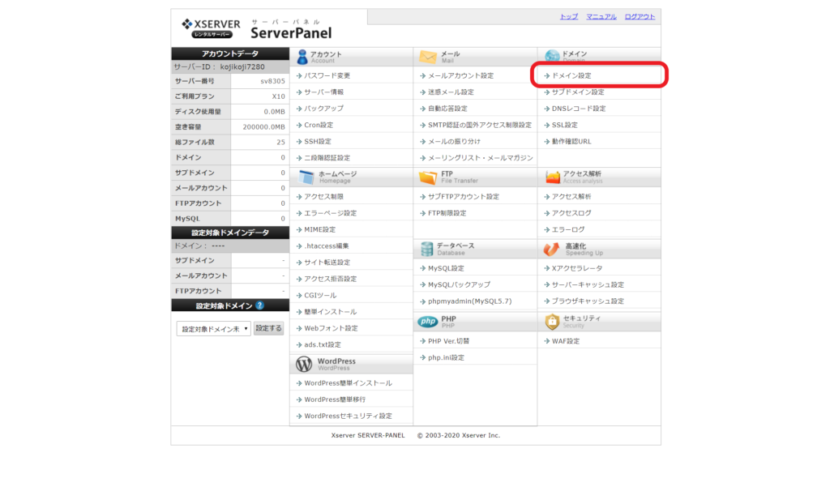Open FTP制限設定
This screenshot has width=830, height=504.
pos(447,213)
